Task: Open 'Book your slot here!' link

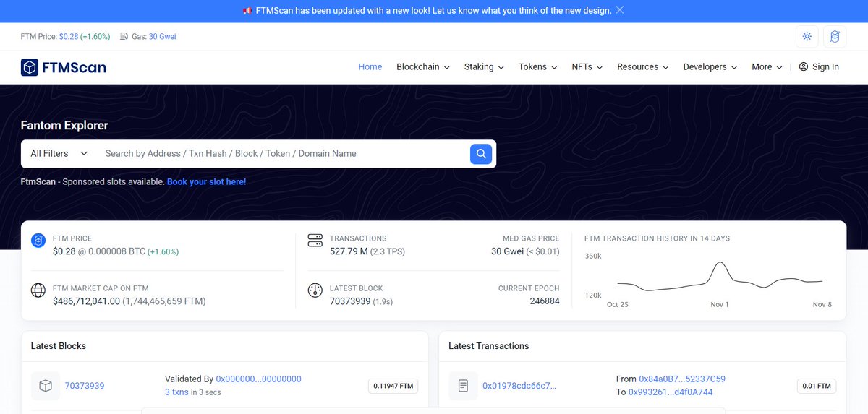Action: 206,182
